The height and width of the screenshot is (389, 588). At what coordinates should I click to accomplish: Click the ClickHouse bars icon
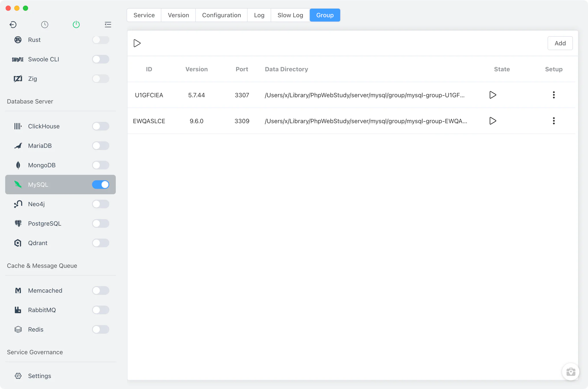pyautogui.click(x=18, y=126)
